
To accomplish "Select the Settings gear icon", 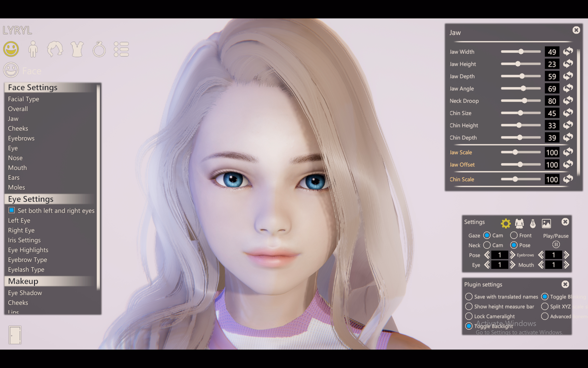I will (x=506, y=223).
